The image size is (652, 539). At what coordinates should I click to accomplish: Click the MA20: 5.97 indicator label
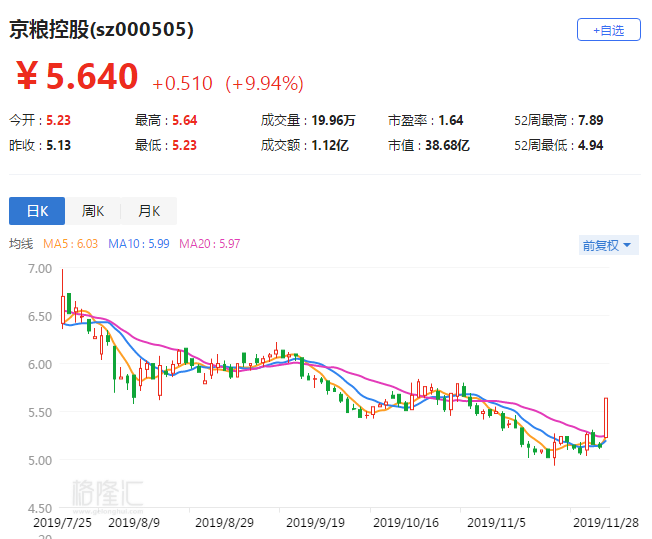[x=210, y=244]
